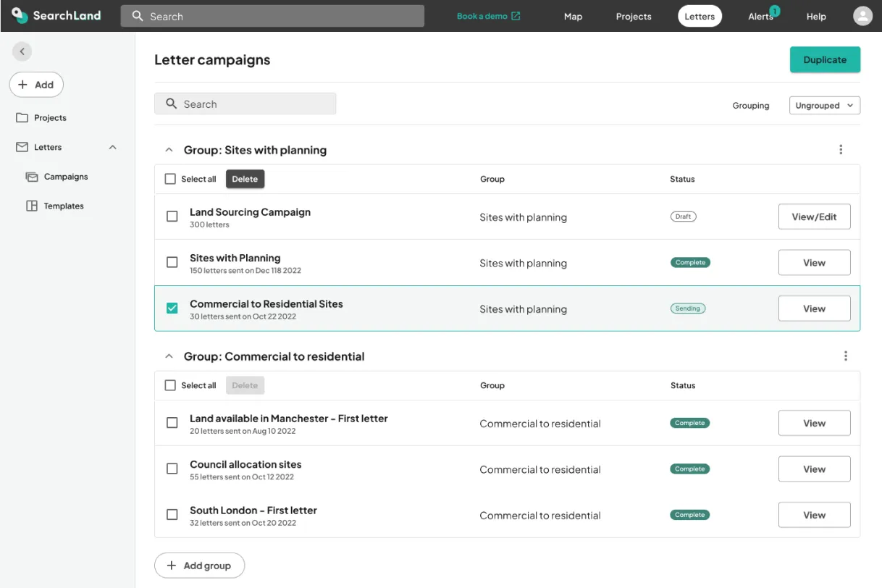Viewport: 882px width, 588px height.
Task: Open the kebab menu for Commercial to residential group
Action: 845,356
